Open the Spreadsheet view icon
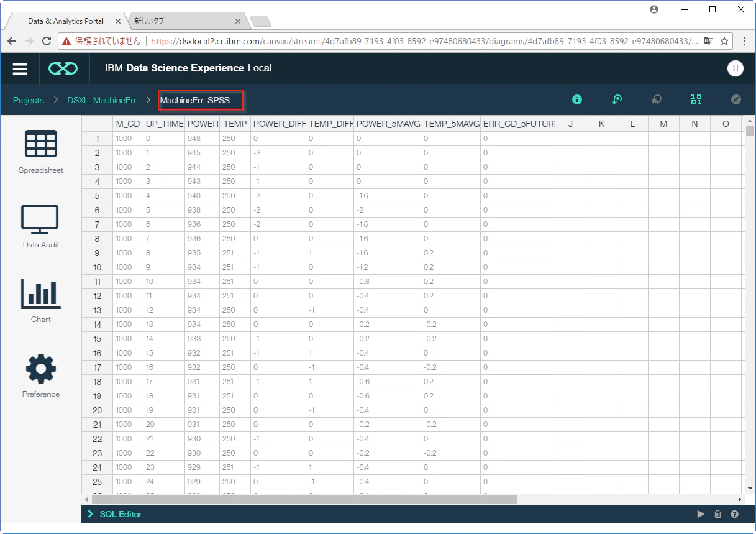Viewport: 756px width, 534px height. [41, 144]
